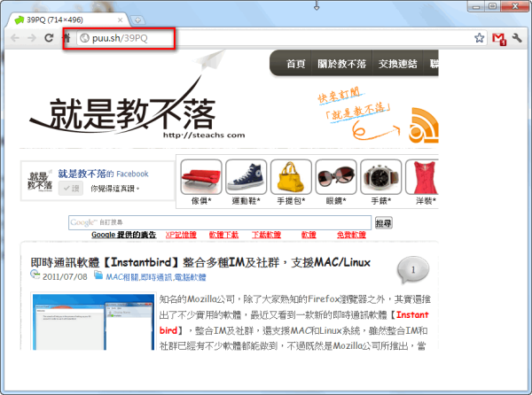
Task: Open the 交換連結 navigation item
Action: click(x=397, y=64)
